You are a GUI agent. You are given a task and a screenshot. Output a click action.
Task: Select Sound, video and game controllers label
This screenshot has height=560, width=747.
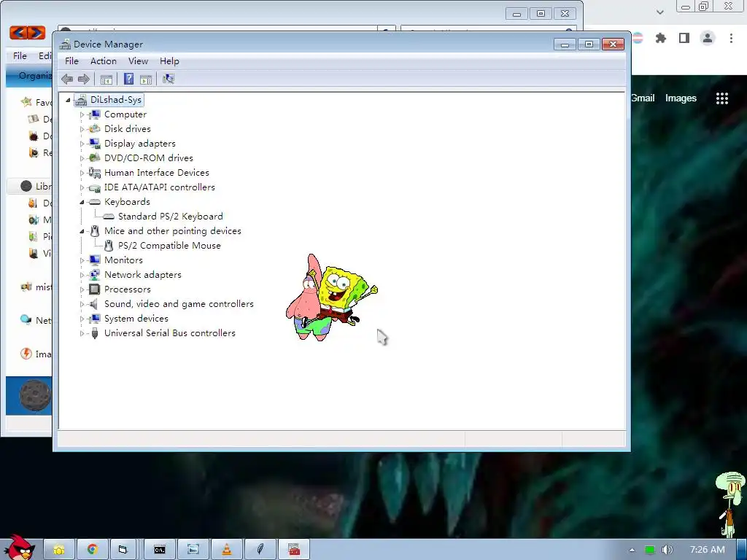[179, 304]
